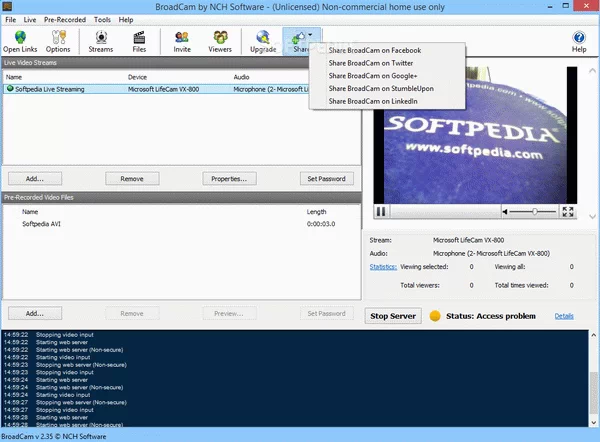Open the Live menu

coord(30,20)
